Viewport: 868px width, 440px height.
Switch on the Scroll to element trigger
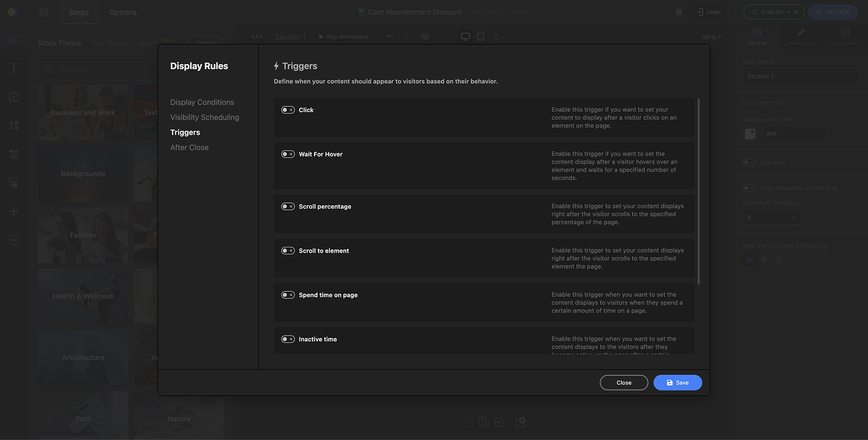288,251
